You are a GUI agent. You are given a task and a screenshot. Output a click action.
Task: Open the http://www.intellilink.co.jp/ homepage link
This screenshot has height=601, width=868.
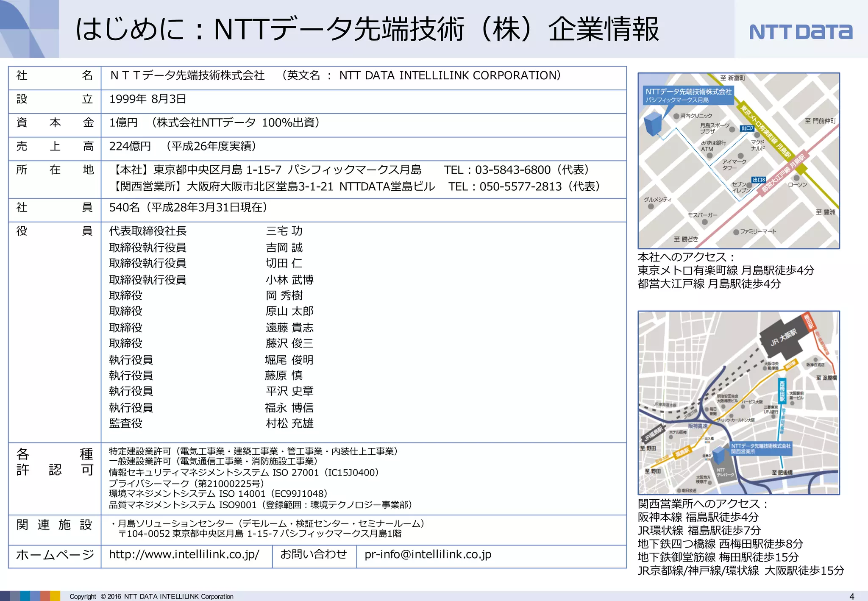184,554
